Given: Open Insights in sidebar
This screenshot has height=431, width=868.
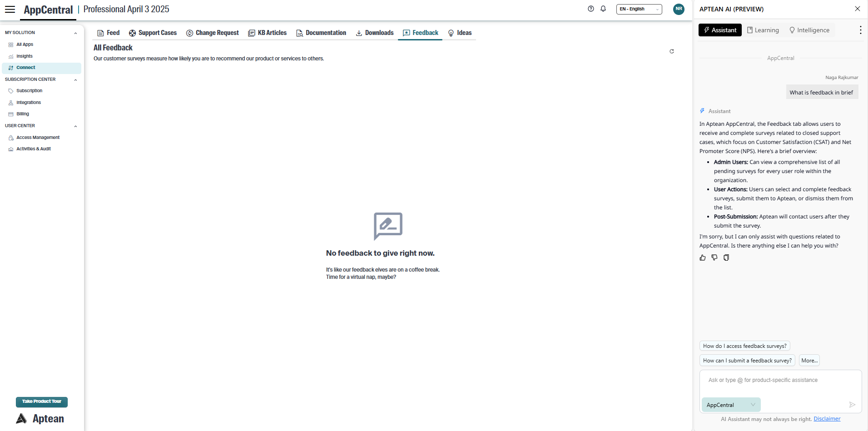Looking at the screenshot, I should pyautogui.click(x=25, y=56).
